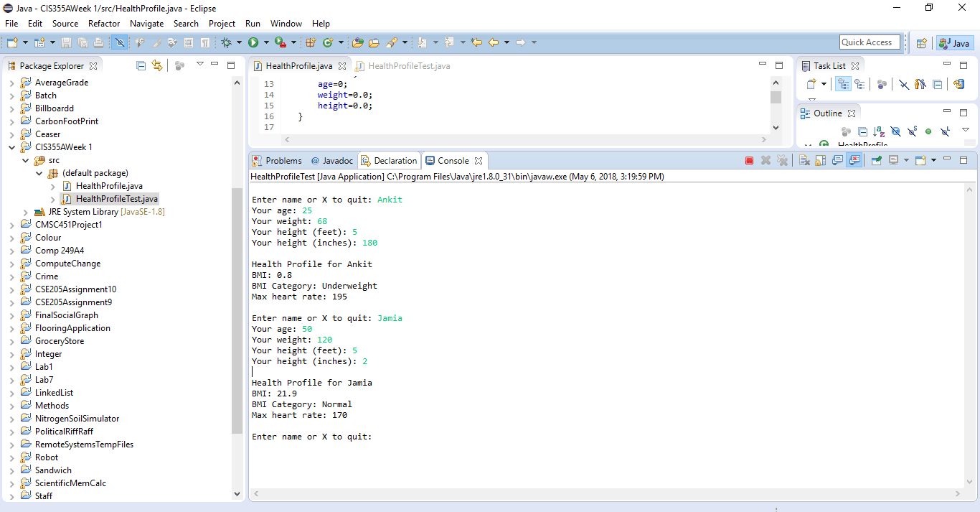Click the Remove All Terminated Launches icon
This screenshot has width=980, height=512.
pos(782,160)
